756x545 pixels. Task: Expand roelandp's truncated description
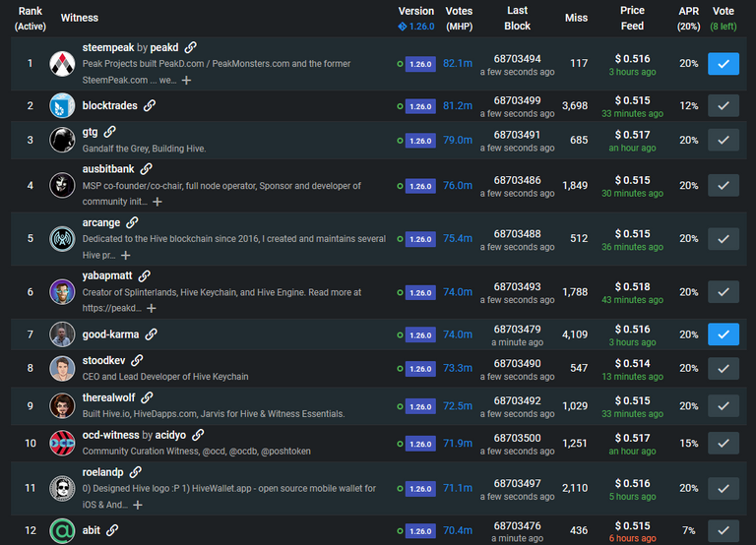(137, 505)
